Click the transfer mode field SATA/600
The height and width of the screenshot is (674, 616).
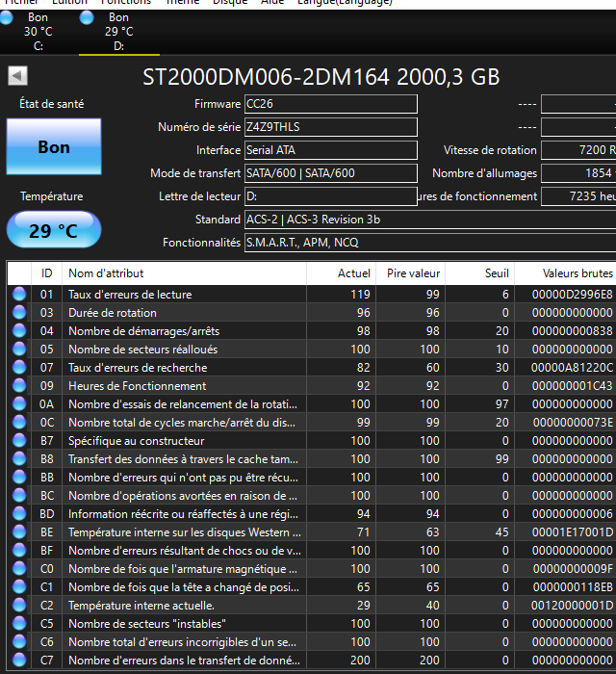[331, 173]
